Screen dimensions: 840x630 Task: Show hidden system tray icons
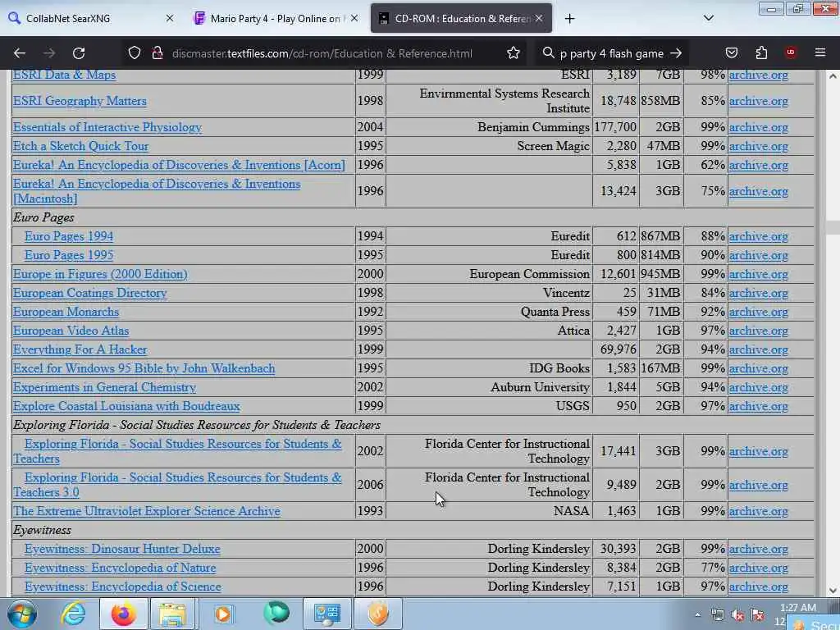(x=697, y=615)
